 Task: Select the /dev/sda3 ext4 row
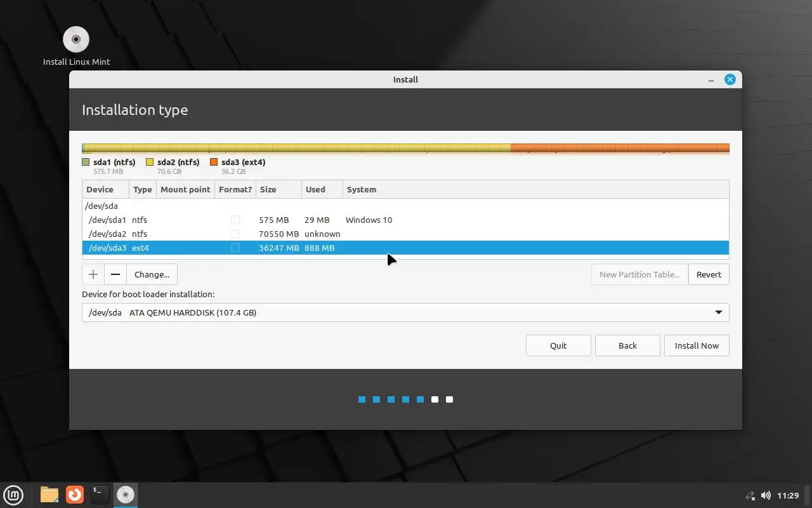[405, 248]
